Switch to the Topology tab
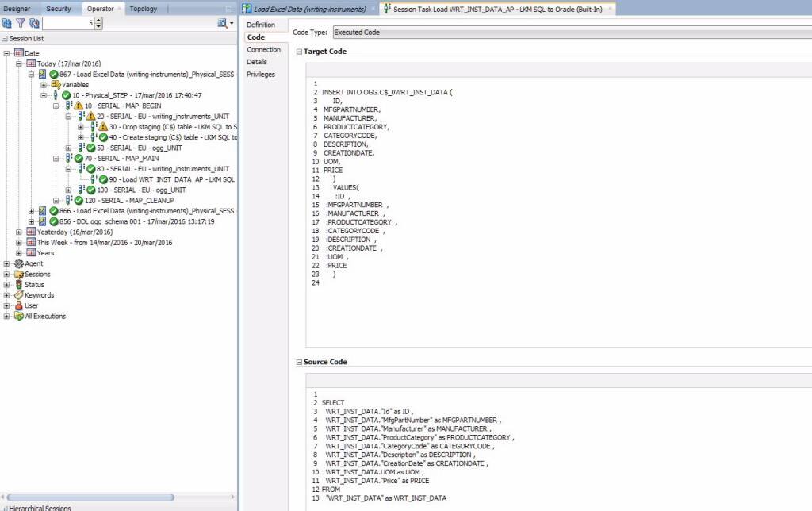Screen dimensions: 812x511 [x=145, y=8]
